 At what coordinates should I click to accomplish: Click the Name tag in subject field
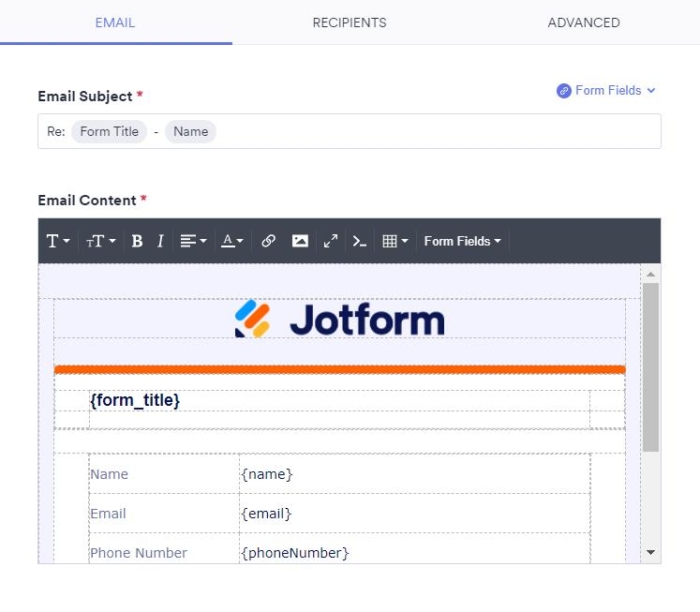coord(191,132)
